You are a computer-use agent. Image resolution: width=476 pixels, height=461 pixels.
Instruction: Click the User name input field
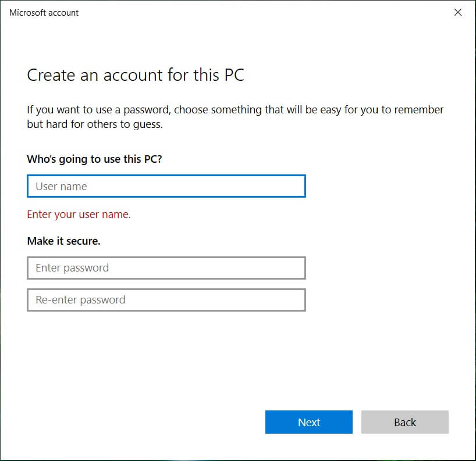click(166, 187)
